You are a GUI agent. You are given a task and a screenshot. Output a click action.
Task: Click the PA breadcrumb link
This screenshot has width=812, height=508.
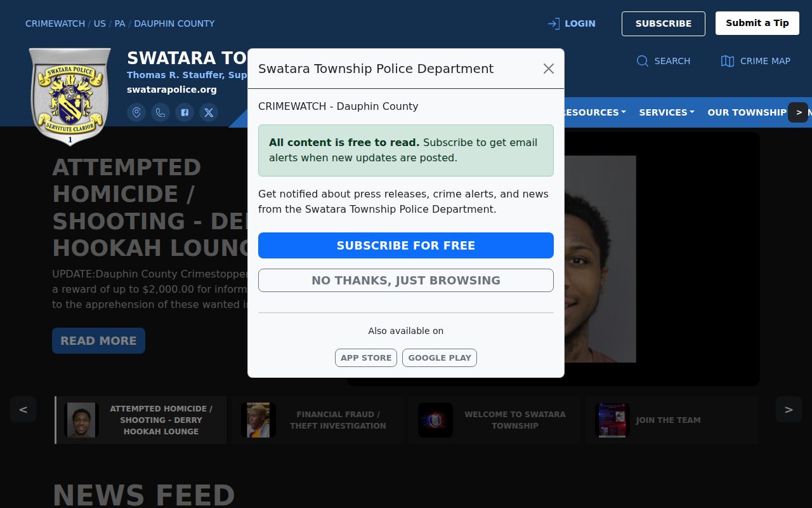point(120,23)
